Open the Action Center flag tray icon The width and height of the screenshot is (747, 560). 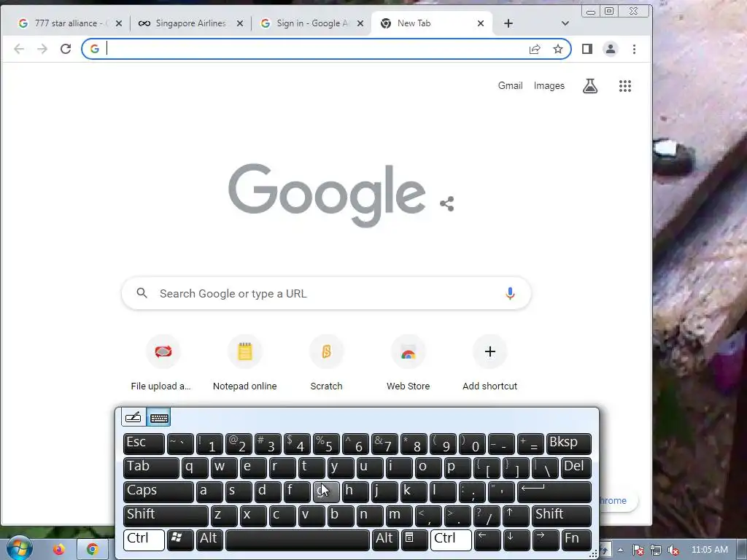coord(638,550)
